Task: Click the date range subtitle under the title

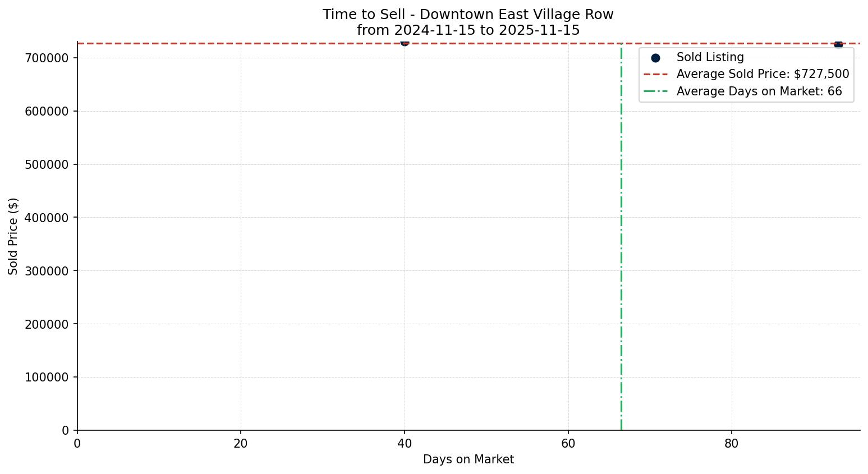Action: [468, 30]
